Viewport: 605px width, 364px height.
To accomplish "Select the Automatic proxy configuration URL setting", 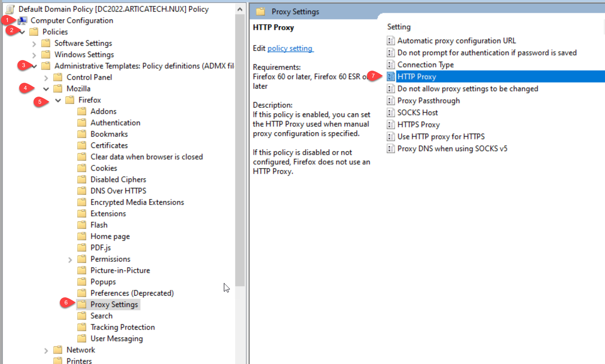I will pyautogui.click(x=456, y=40).
